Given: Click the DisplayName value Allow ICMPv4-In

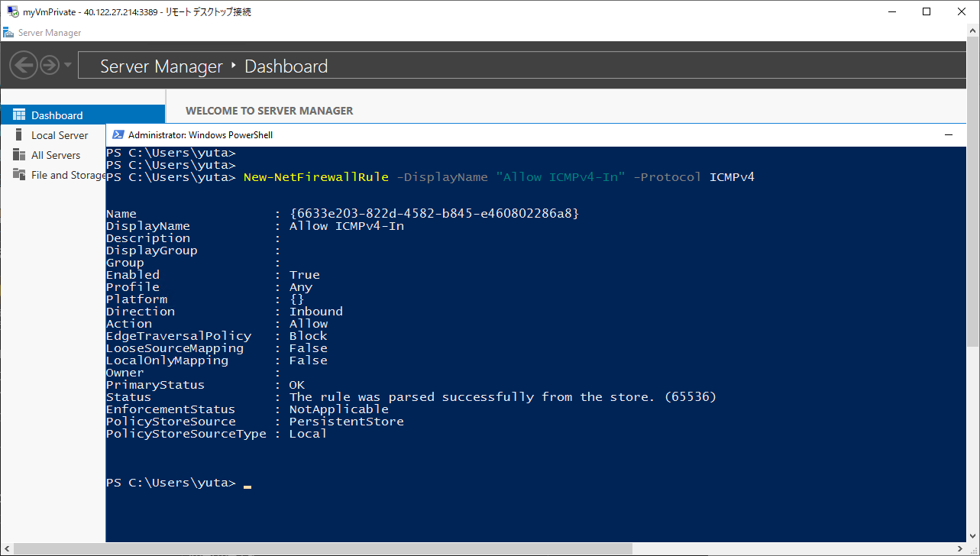Looking at the screenshot, I should pos(346,226).
